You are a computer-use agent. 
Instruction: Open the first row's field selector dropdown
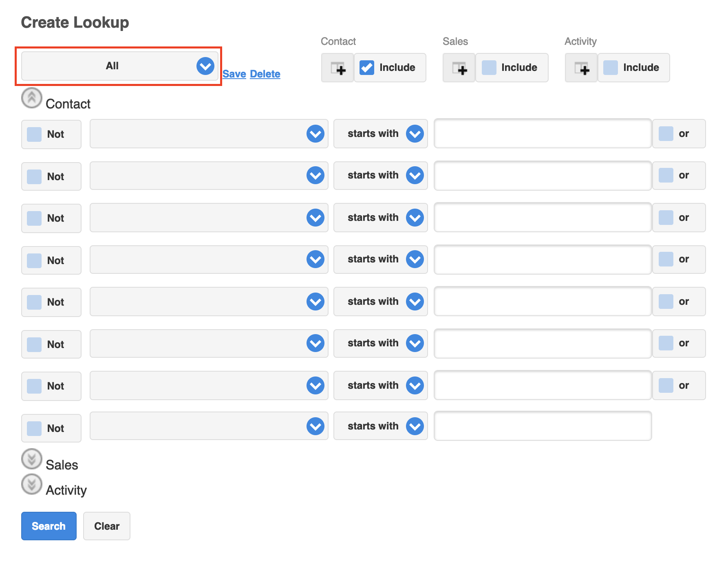(x=209, y=134)
